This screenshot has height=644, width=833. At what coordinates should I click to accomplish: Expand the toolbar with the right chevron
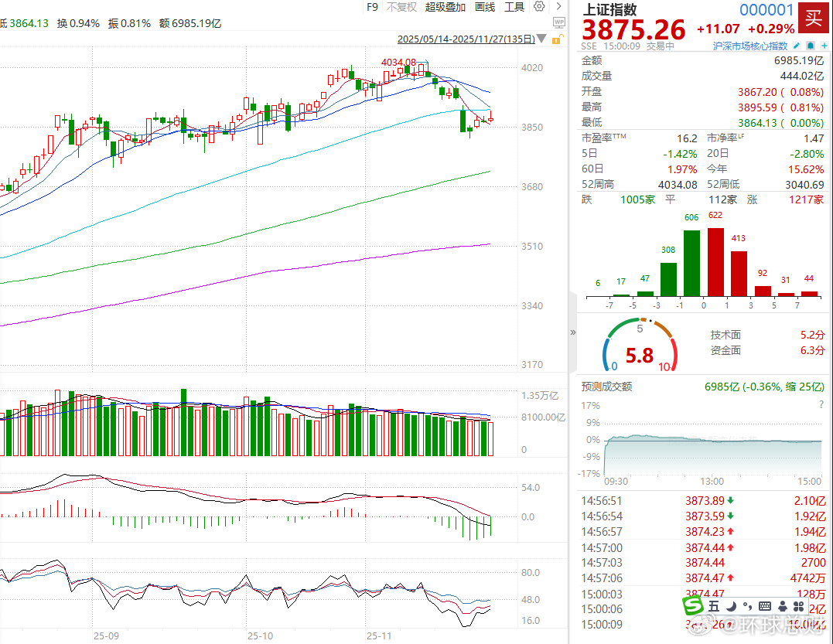tap(559, 6)
